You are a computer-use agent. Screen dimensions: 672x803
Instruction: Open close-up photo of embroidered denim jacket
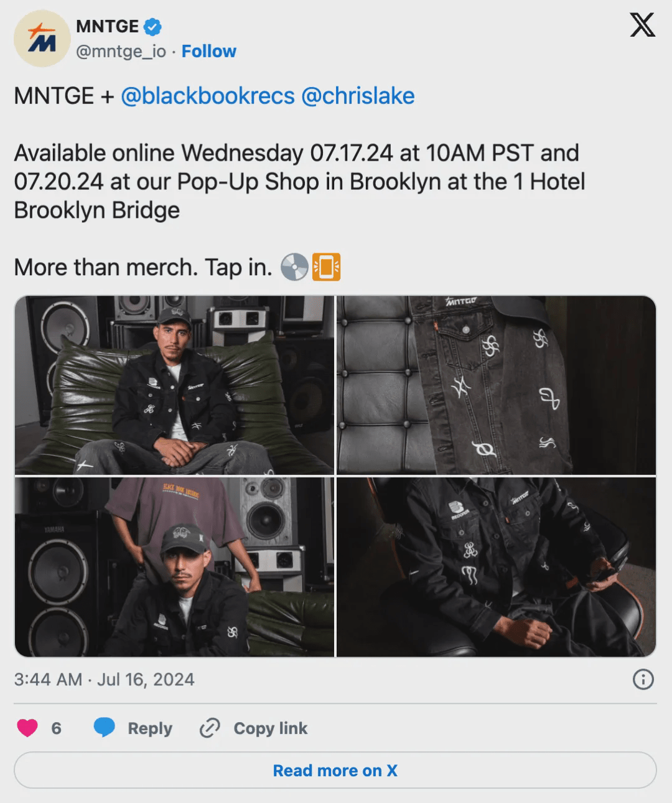click(x=497, y=385)
